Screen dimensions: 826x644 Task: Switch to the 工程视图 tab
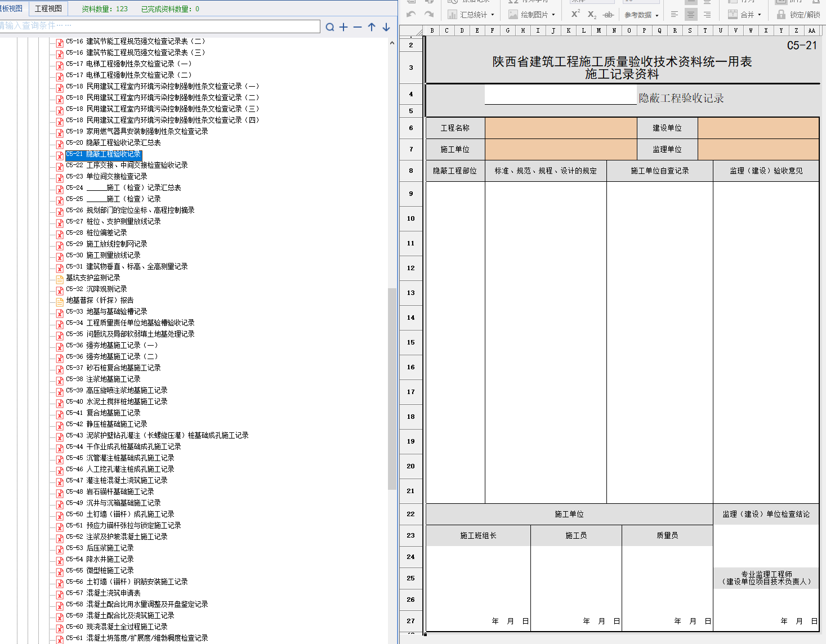click(x=48, y=8)
